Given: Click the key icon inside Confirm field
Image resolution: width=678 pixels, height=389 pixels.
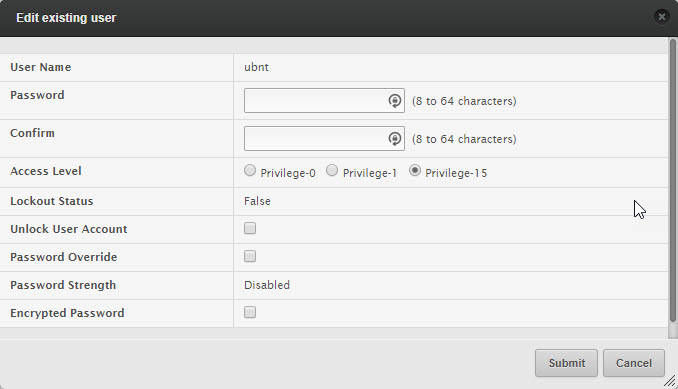Looking at the screenshot, I should 394,139.
